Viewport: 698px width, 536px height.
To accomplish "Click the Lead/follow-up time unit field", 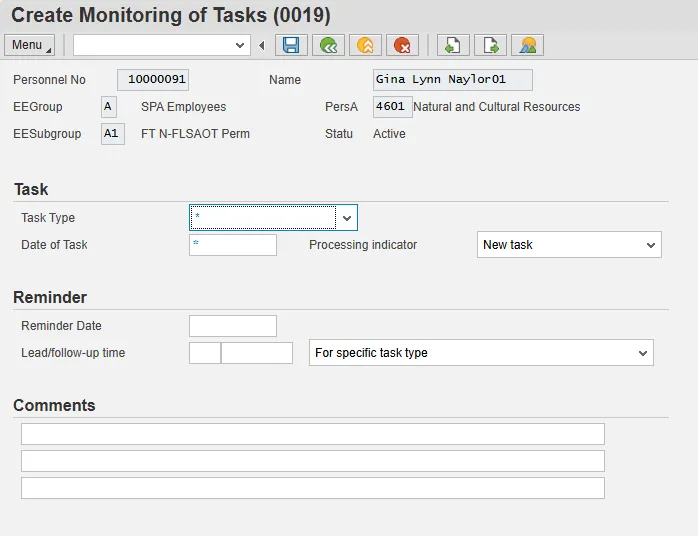I will point(257,353).
